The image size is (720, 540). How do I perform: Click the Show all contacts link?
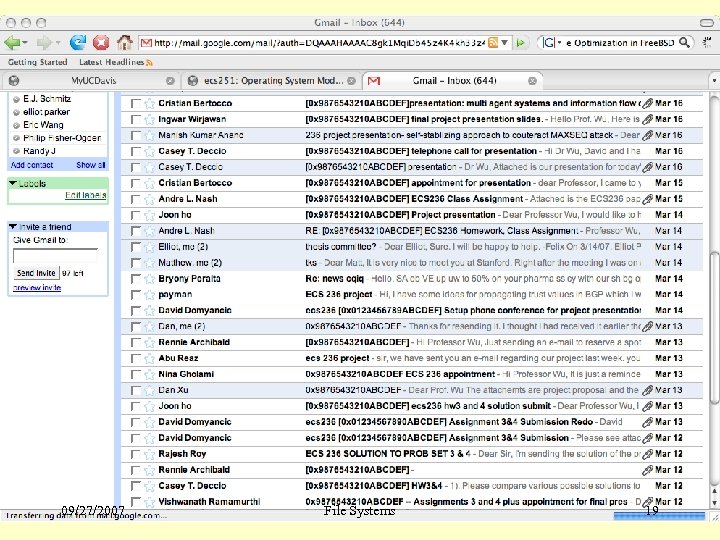(90, 165)
